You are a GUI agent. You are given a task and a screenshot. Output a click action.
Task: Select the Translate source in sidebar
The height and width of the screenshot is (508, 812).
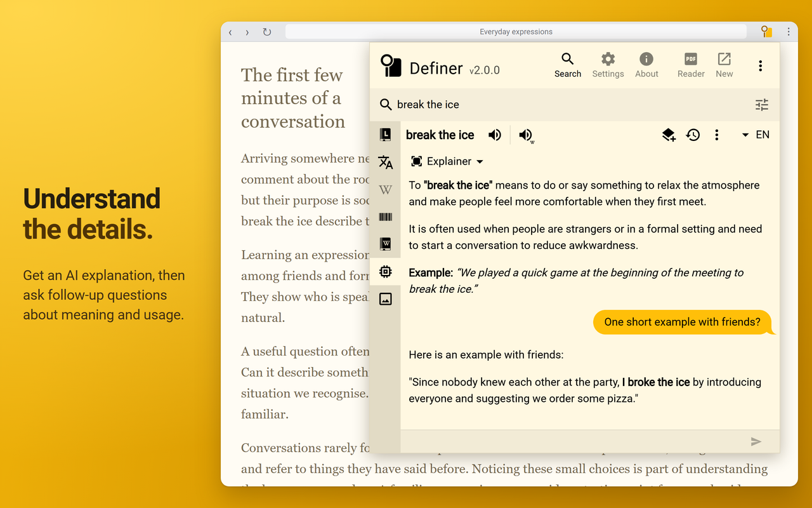385,162
